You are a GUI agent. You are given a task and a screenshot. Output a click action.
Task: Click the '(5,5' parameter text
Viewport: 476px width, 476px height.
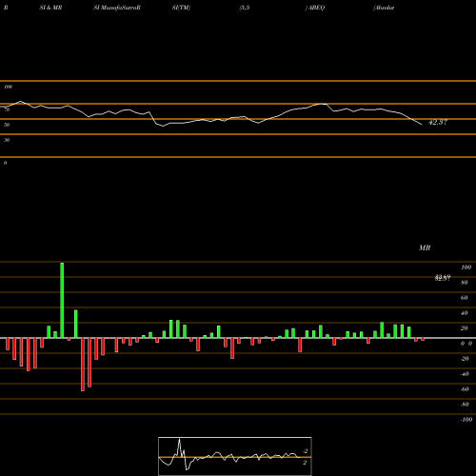[245, 8]
